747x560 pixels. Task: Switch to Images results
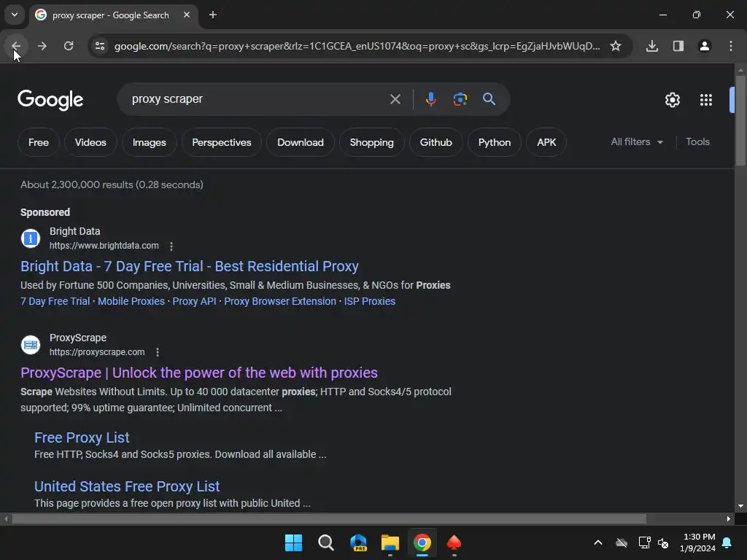(149, 142)
